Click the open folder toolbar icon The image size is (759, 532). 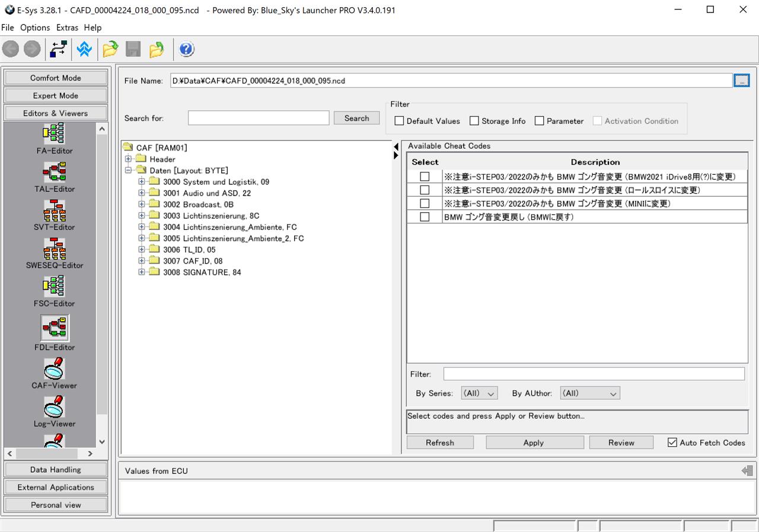[110, 49]
